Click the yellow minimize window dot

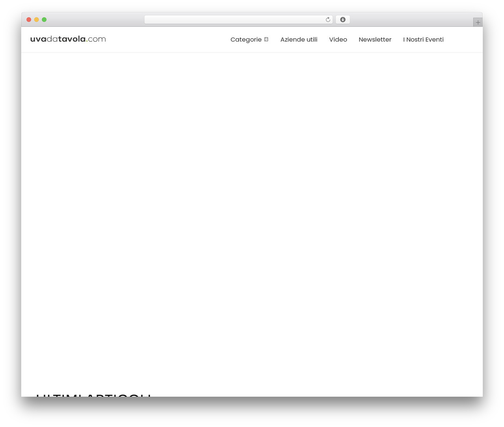pos(37,20)
